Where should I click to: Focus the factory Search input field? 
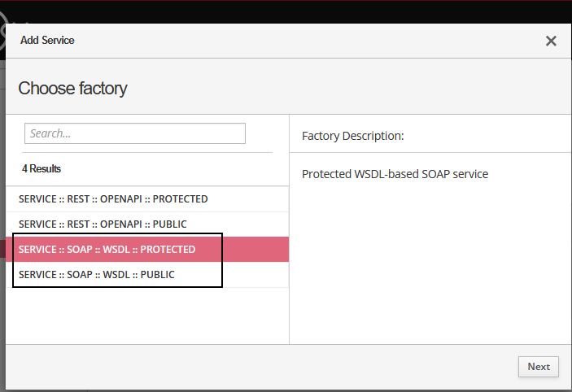tap(135, 133)
